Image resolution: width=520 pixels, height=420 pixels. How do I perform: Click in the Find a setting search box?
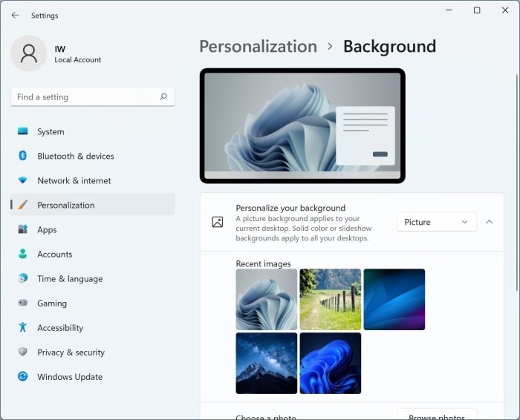pos(85,96)
